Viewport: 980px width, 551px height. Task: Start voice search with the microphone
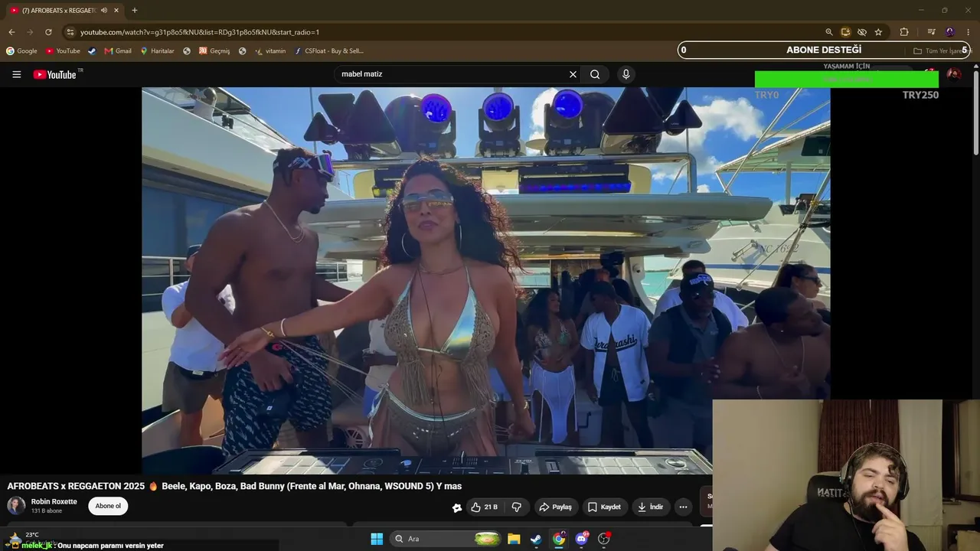click(626, 74)
